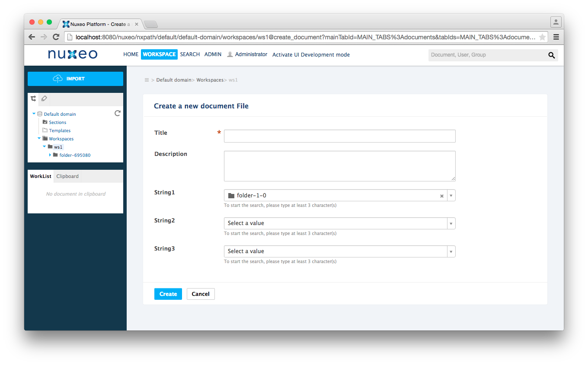Open the String2 value dropdown
The height and width of the screenshot is (365, 588).
point(451,223)
